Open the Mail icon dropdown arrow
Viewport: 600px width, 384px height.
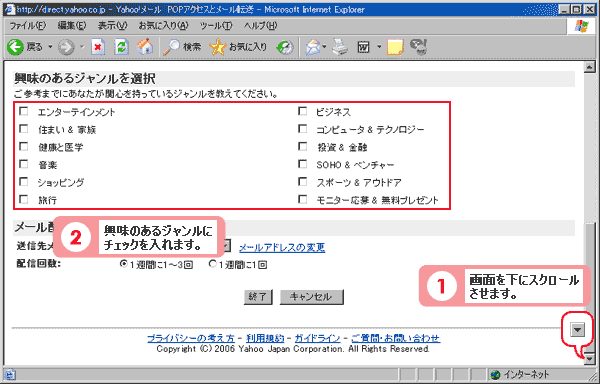(x=324, y=47)
